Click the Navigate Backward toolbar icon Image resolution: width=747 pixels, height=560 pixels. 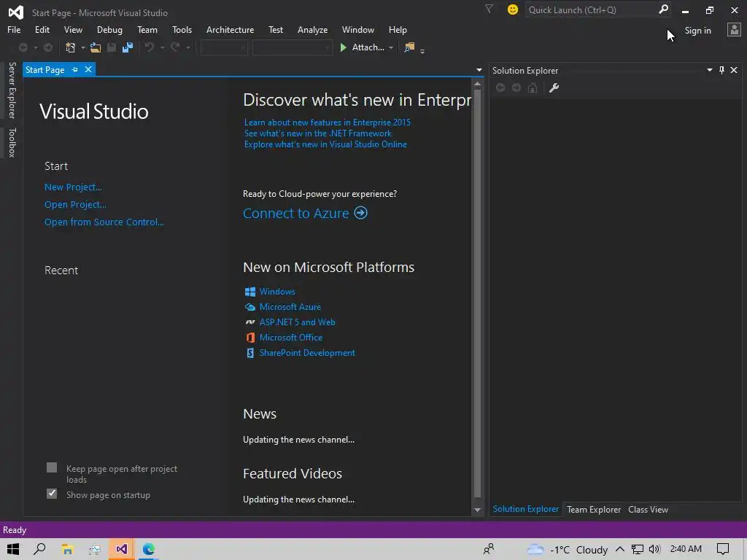pos(23,47)
